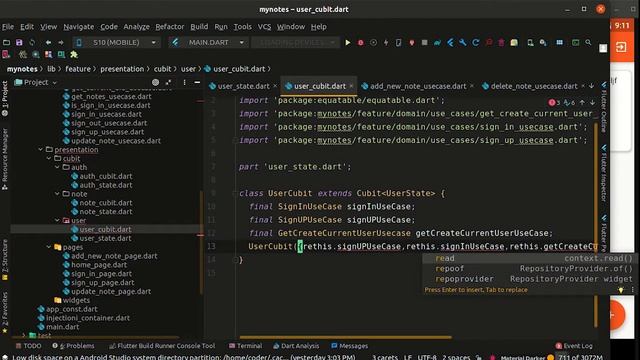
Task: Start debugging with the red bug icon
Action: click(x=360, y=42)
